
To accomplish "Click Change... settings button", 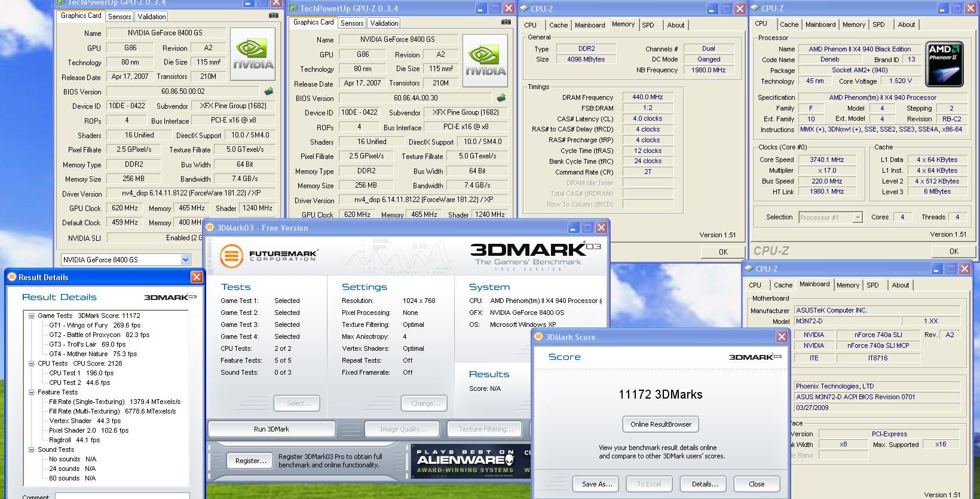I will pyautogui.click(x=425, y=403).
